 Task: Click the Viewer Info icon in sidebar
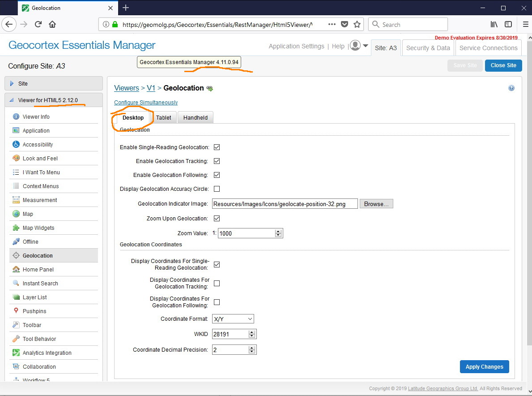[x=16, y=116]
